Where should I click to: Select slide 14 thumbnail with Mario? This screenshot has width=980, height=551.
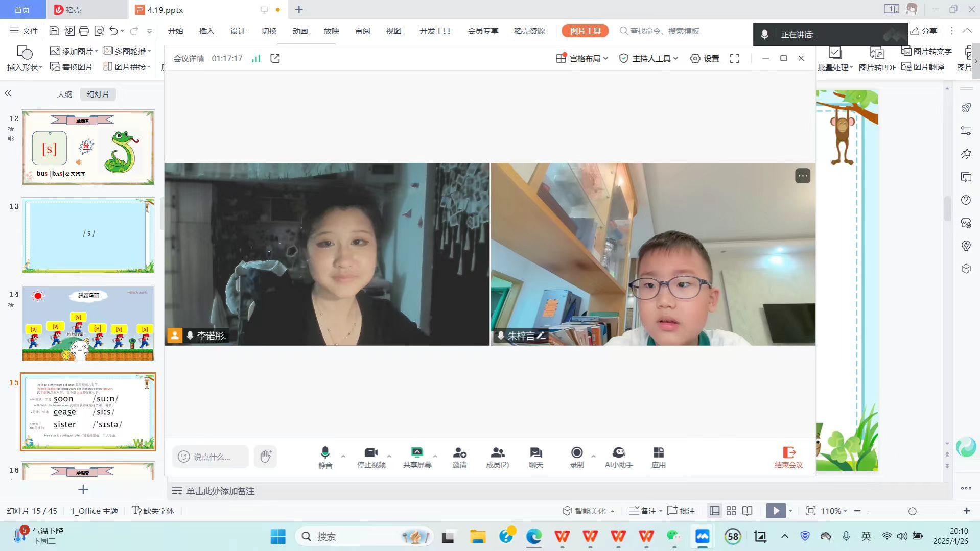(x=88, y=323)
